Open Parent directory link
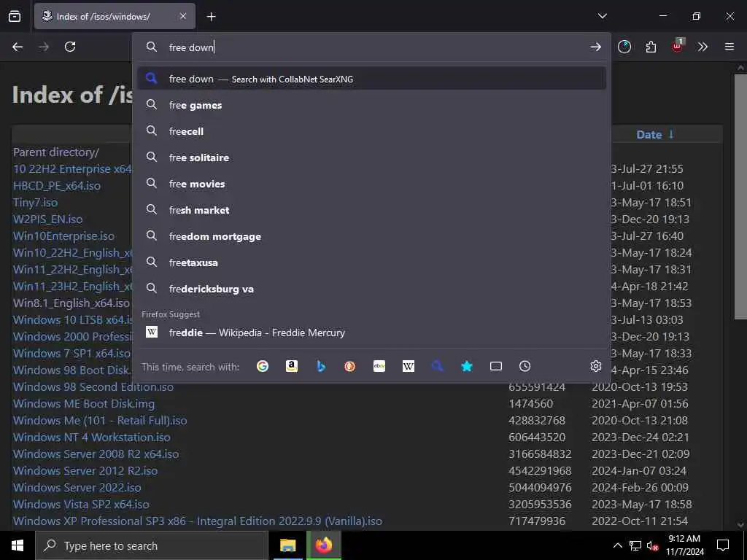This screenshot has width=747, height=560. tap(56, 152)
